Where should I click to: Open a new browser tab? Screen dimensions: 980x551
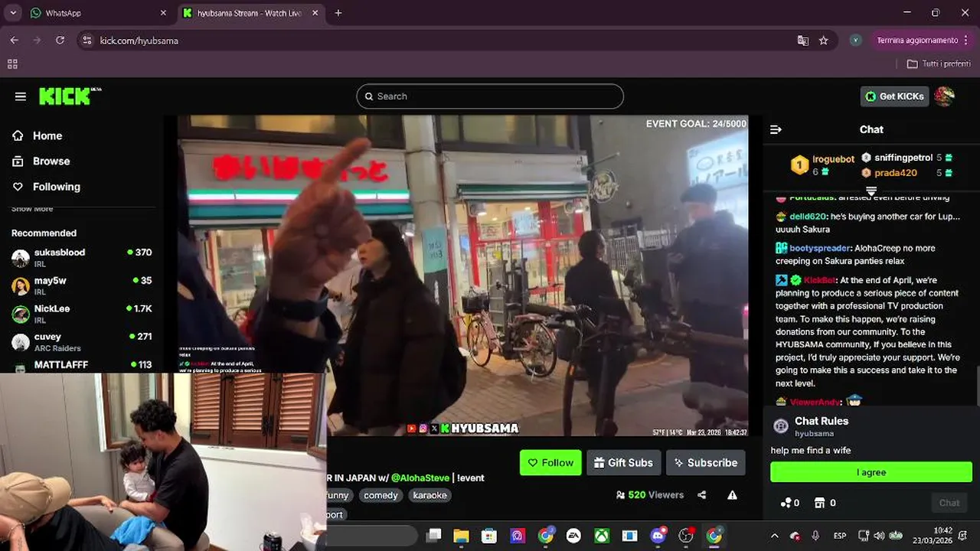coord(338,13)
